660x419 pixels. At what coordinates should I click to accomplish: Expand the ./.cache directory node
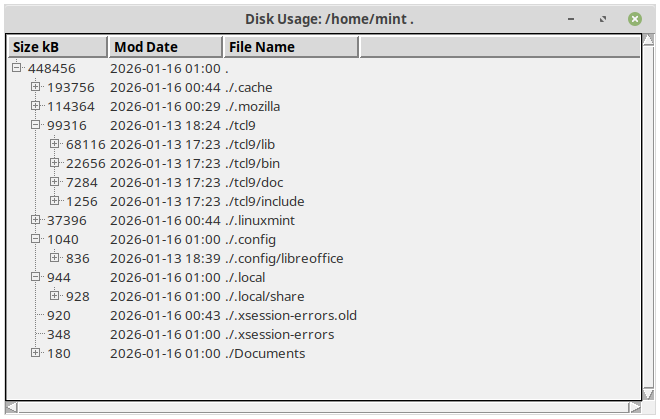36,87
